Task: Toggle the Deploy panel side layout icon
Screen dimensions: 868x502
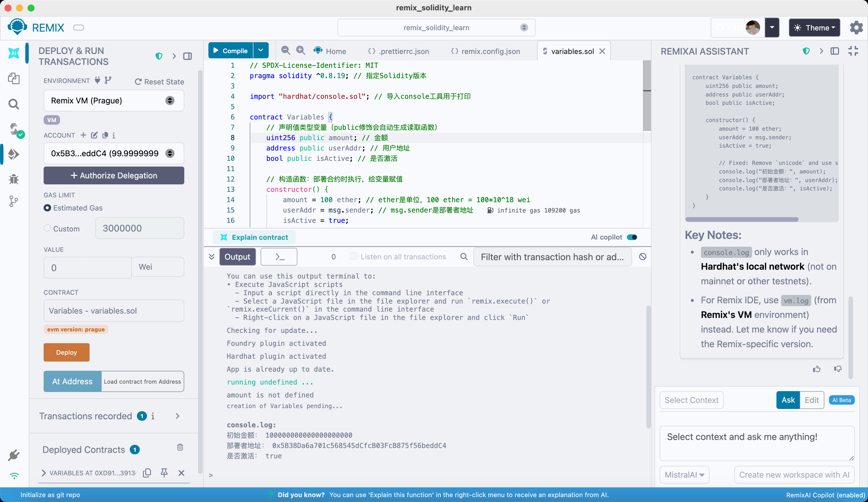Action: (188, 56)
